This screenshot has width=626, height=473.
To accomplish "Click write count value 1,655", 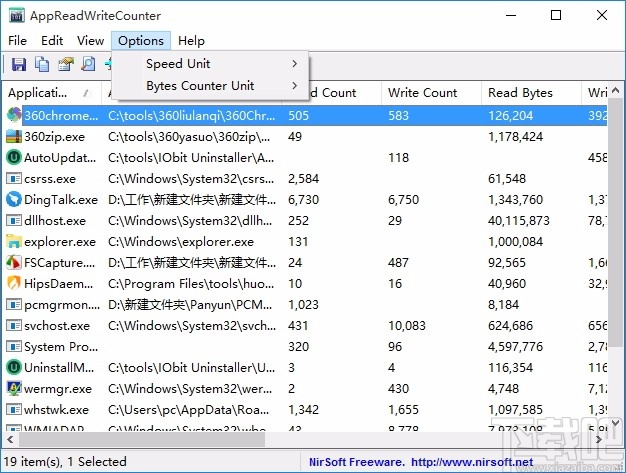I will tap(403, 410).
